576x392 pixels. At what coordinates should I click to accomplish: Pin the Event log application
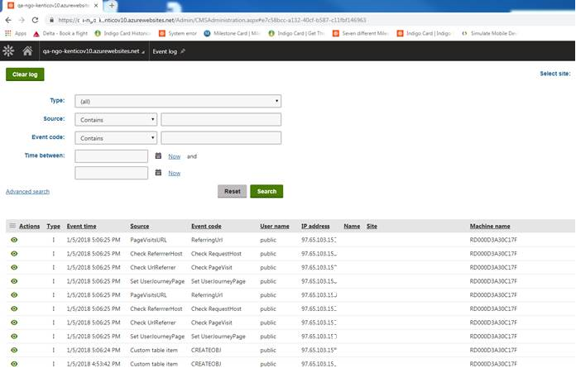coord(183,51)
